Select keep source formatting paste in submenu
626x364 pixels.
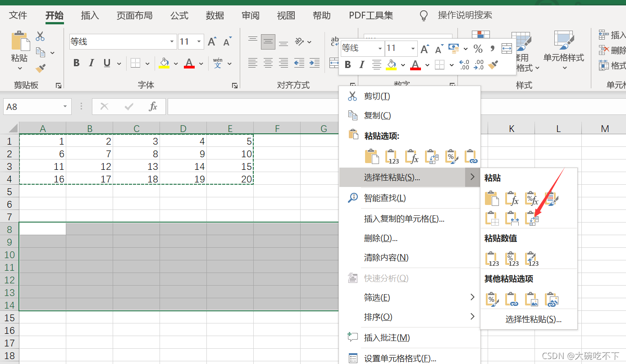[552, 198]
